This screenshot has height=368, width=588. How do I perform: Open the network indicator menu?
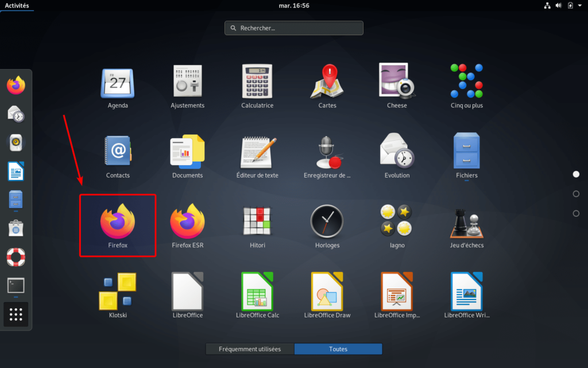(x=547, y=5)
